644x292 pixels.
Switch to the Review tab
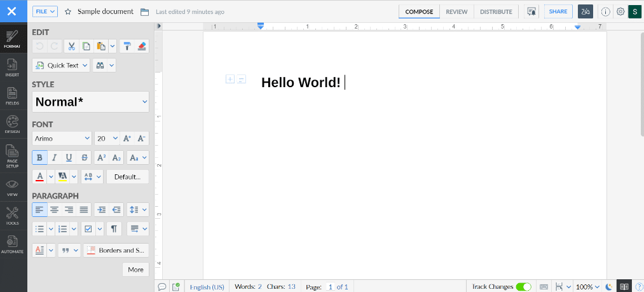456,11
